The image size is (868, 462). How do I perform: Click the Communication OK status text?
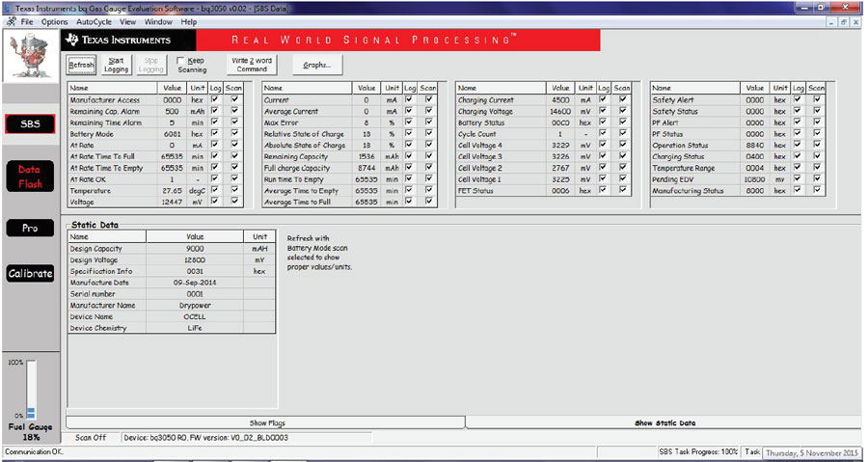tap(35, 452)
